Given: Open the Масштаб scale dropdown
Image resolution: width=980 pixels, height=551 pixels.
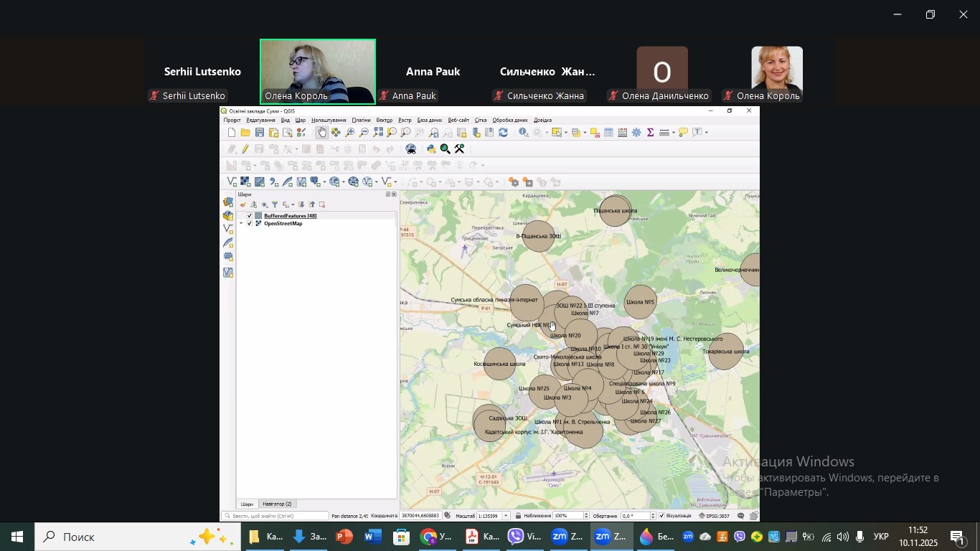Looking at the screenshot, I should point(507,516).
